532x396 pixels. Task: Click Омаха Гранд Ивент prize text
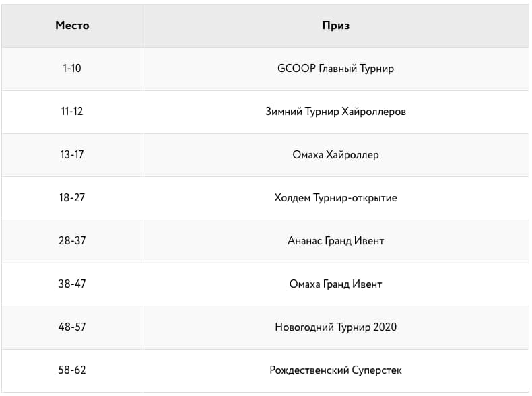(335, 284)
